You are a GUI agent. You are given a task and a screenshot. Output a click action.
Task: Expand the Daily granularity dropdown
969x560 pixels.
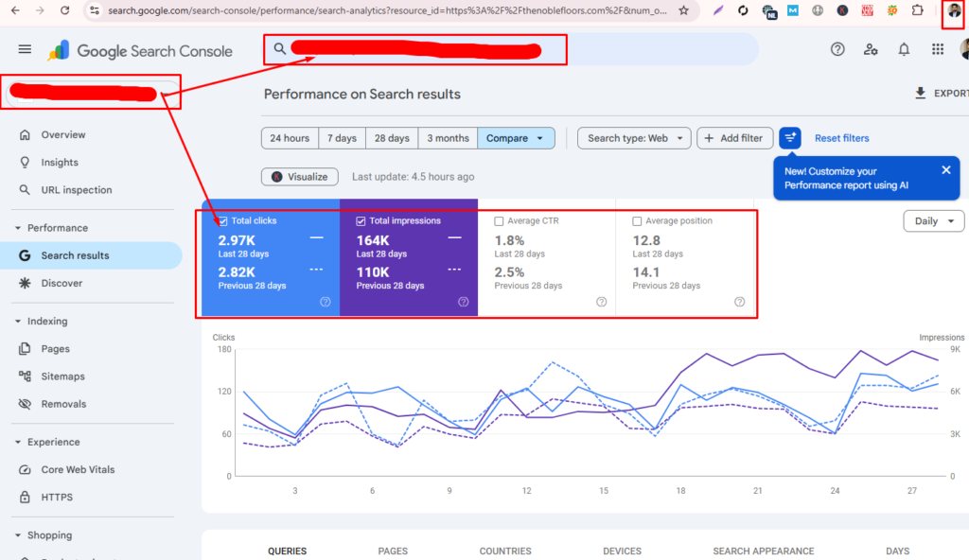(x=933, y=221)
